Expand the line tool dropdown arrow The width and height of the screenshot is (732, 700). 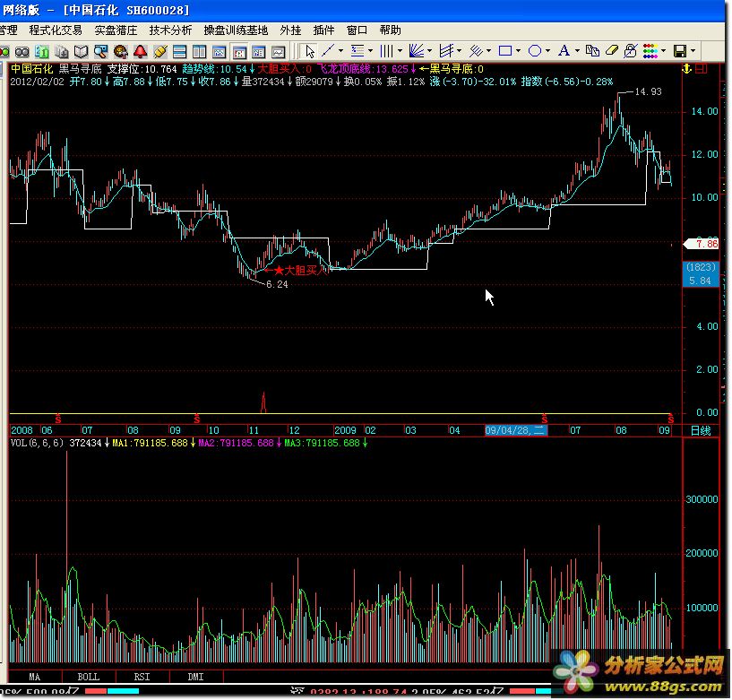click(x=340, y=51)
